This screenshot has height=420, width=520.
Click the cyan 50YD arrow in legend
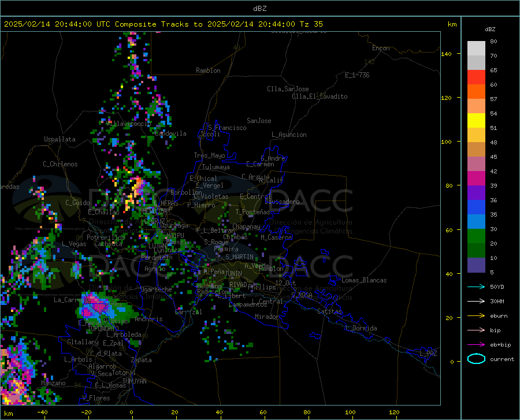pyautogui.click(x=476, y=287)
